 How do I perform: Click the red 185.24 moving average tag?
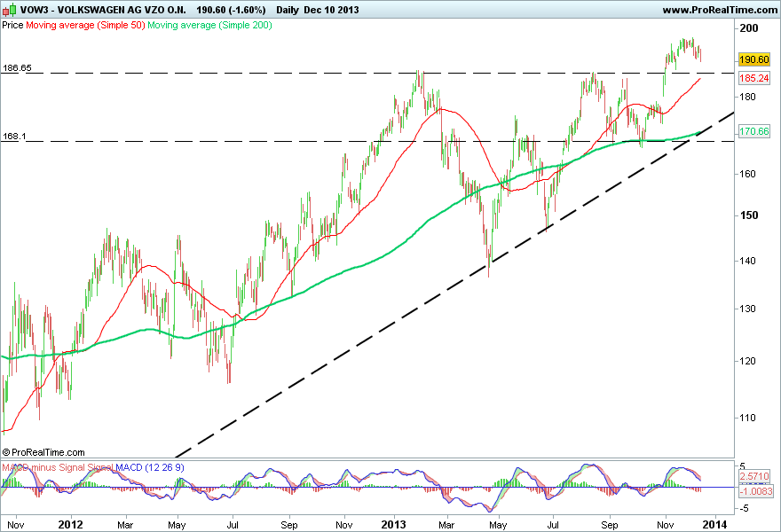tap(754, 78)
